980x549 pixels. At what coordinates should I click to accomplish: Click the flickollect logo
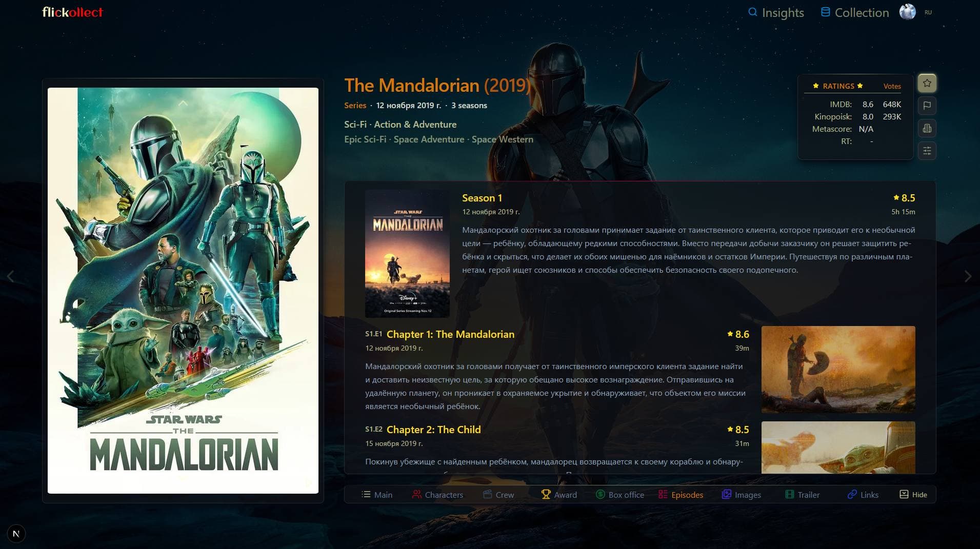(72, 12)
